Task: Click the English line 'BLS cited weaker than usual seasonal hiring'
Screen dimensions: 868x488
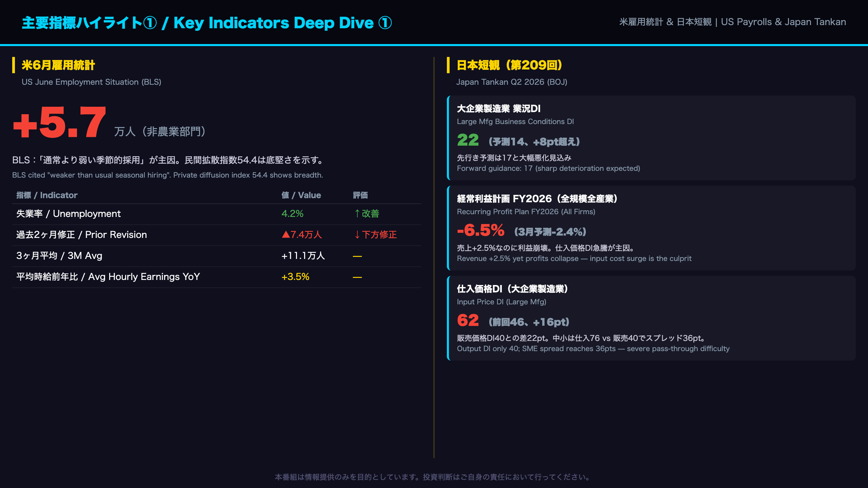Action: [167, 175]
